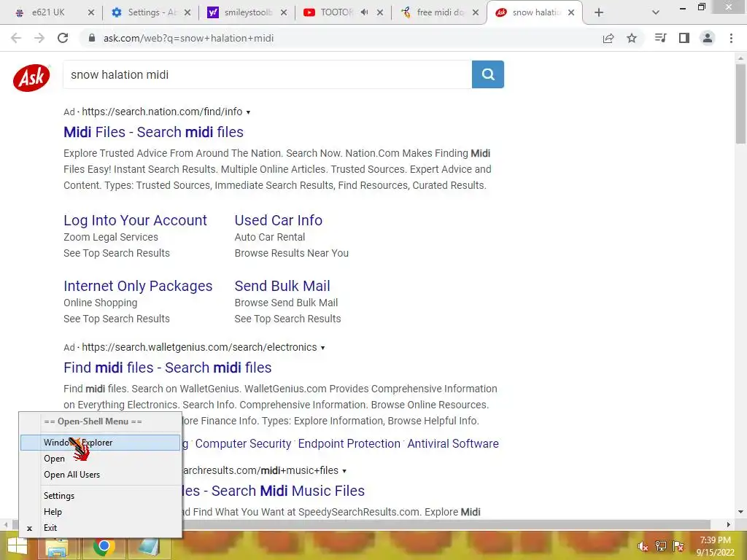Open the media control icon
Viewport: 747px width, 560px height.
660,38
